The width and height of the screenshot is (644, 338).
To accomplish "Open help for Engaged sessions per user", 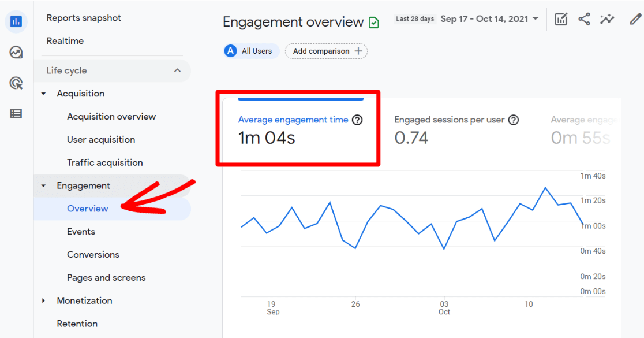I will coord(514,120).
